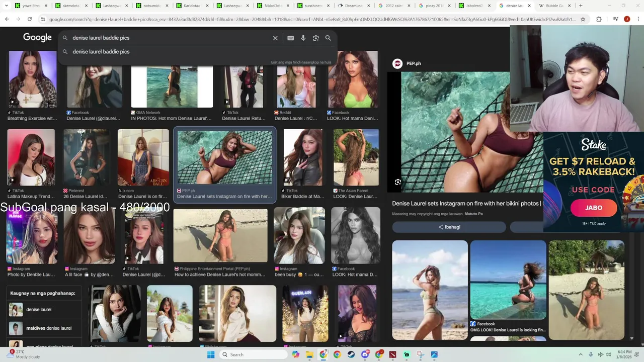
Task: Click the Google search input field
Action: (170, 38)
